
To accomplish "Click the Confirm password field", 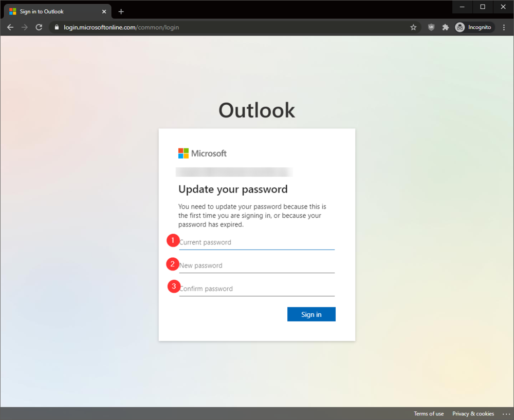I will (256, 289).
